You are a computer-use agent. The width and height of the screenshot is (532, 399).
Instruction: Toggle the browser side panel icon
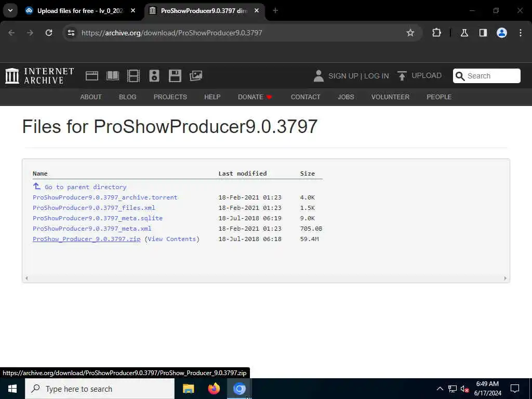[x=483, y=33]
